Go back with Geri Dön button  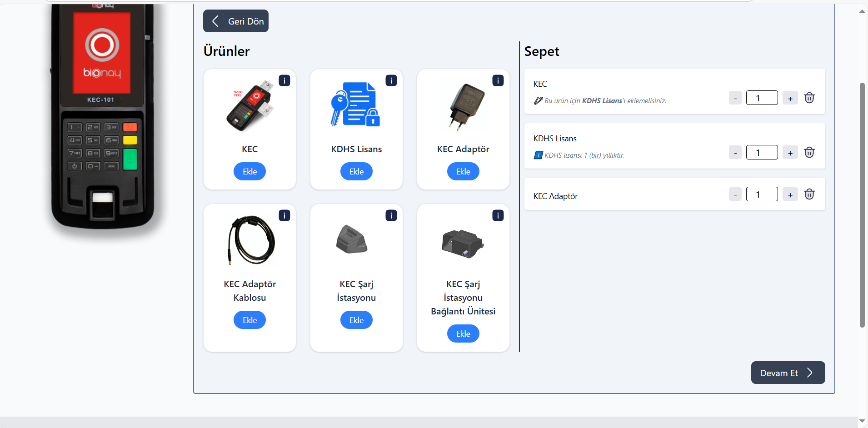pos(236,21)
